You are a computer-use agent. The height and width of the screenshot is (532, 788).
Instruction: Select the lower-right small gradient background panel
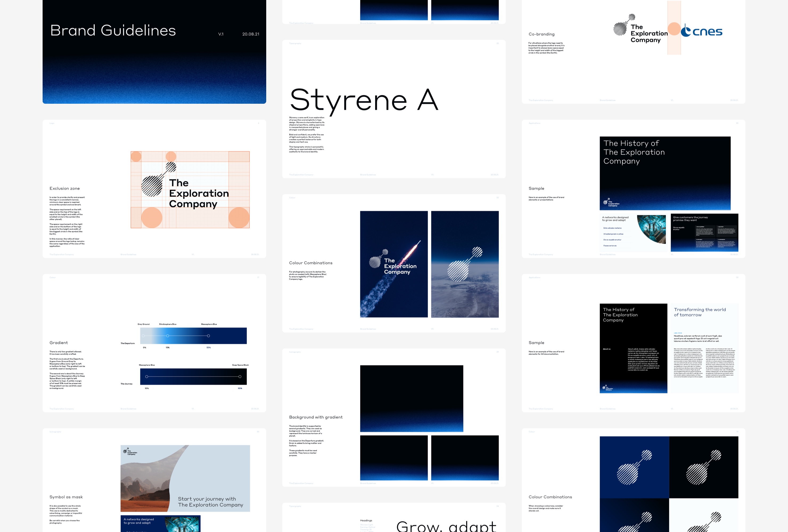coord(465,458)
